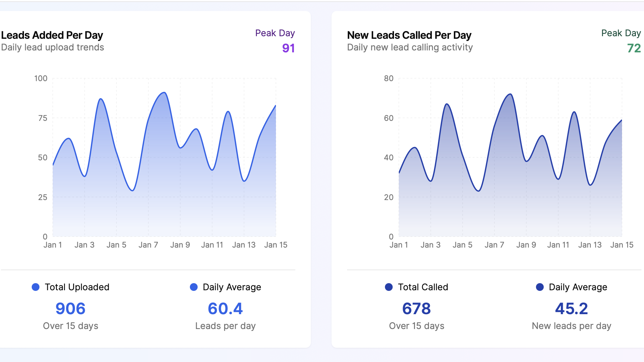Click the Daily new lead calling activity subtitle
644x362 pixels.
point(410,48)
